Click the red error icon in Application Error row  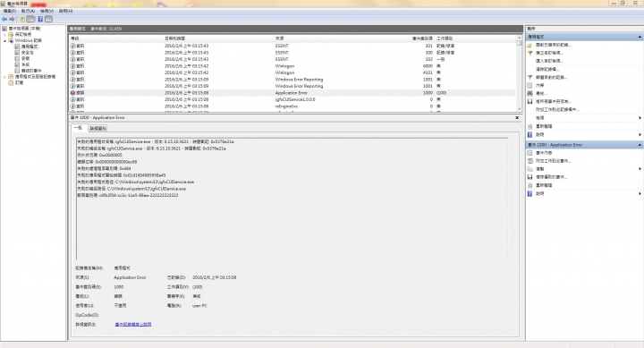click(72, 93)
